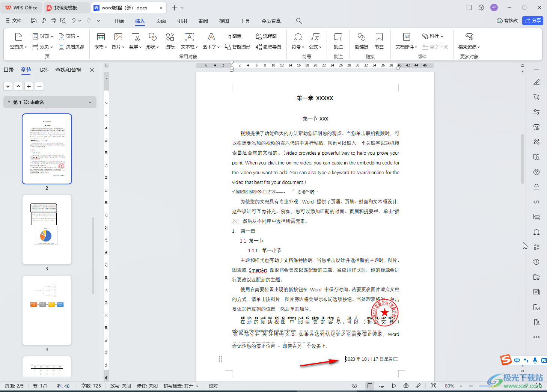Toggle eye protection mode icon in status bar
Screen dimensions: 547x392
pyautogui.click(x=354, y=386)
